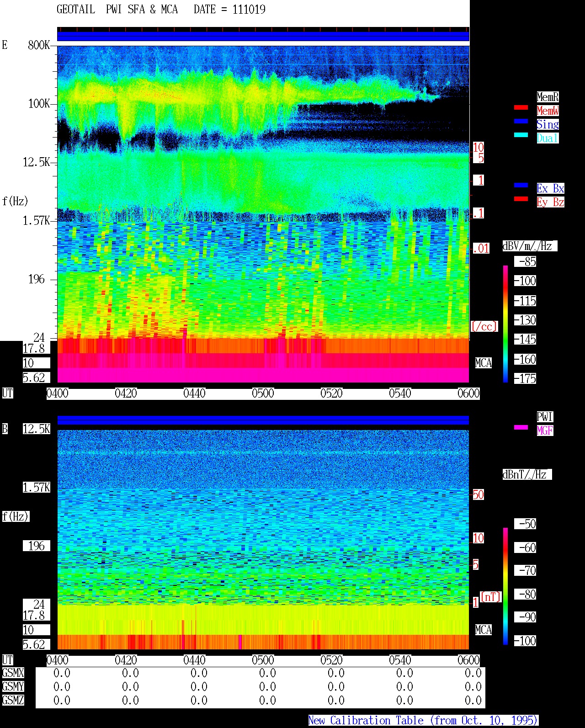Click the blue status bar above E spectrogram
Image resolution: width=585 pixels, height=728 pixels.
pos(263,36)
